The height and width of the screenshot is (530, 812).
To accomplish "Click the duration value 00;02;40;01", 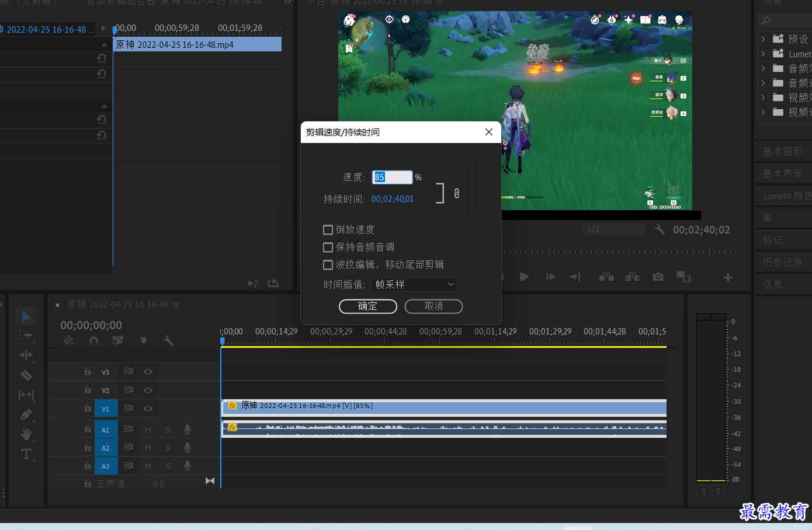I will (393, 199).
